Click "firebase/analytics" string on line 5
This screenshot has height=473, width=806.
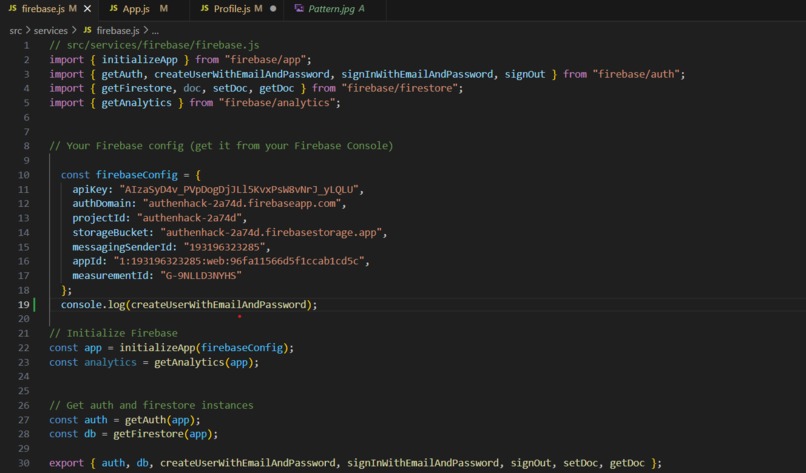coord(277,103)
